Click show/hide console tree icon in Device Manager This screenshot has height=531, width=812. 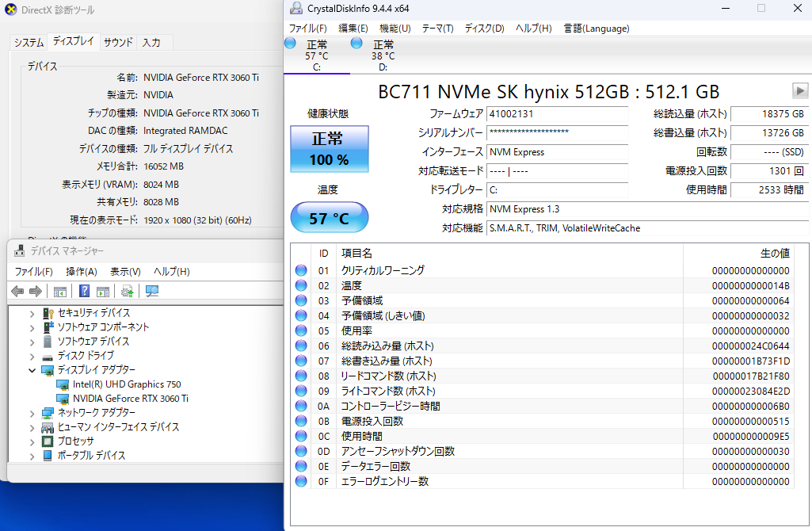tap(60, 291)
